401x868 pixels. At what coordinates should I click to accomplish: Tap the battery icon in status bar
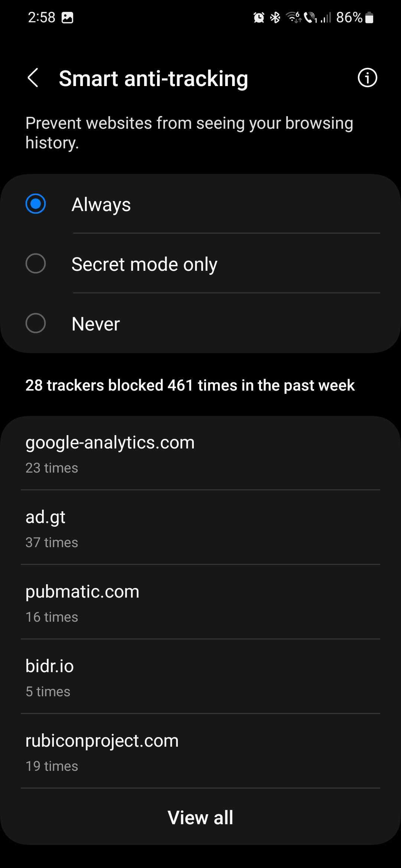[369, 17]
